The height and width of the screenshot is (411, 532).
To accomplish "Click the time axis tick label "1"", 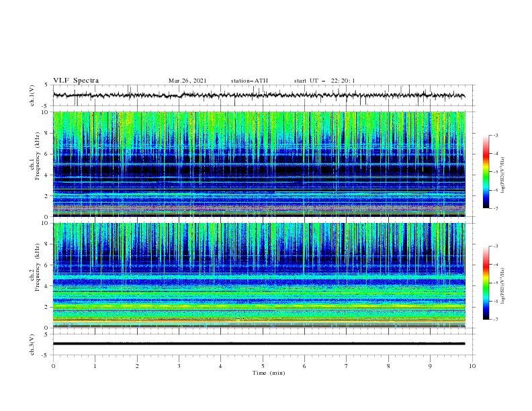I will (x=95, y=366).
